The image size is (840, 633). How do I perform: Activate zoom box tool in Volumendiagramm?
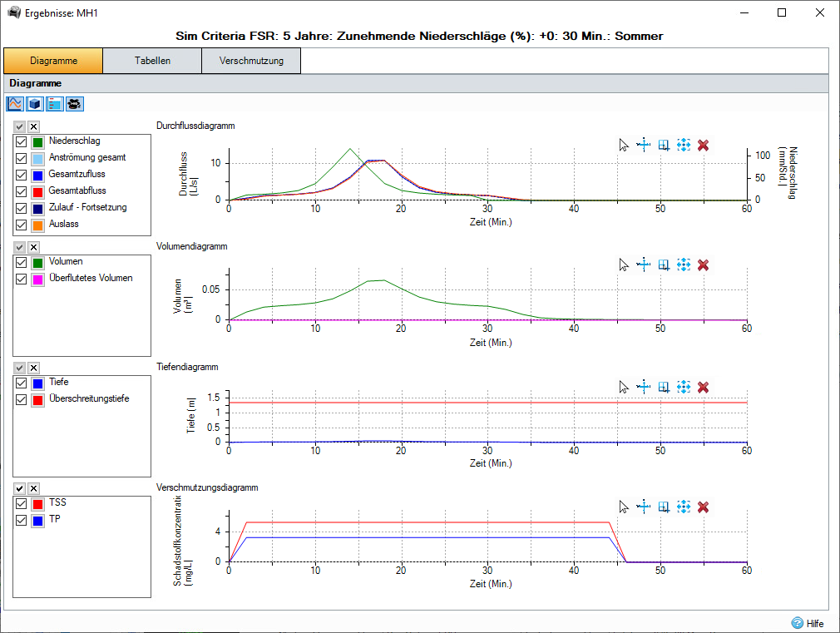point(664,265)
